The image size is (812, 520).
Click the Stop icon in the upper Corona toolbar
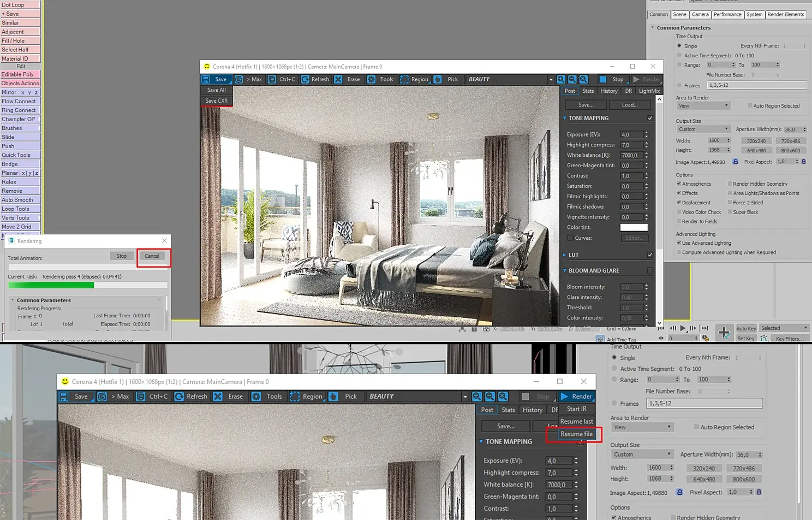(602, 79)
